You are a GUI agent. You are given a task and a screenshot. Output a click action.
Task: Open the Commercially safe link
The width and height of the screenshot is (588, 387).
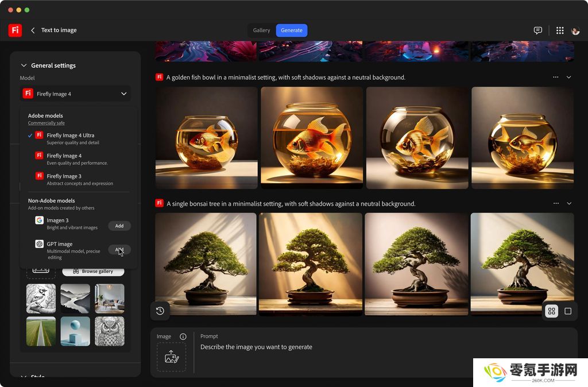tap(46, 123)
